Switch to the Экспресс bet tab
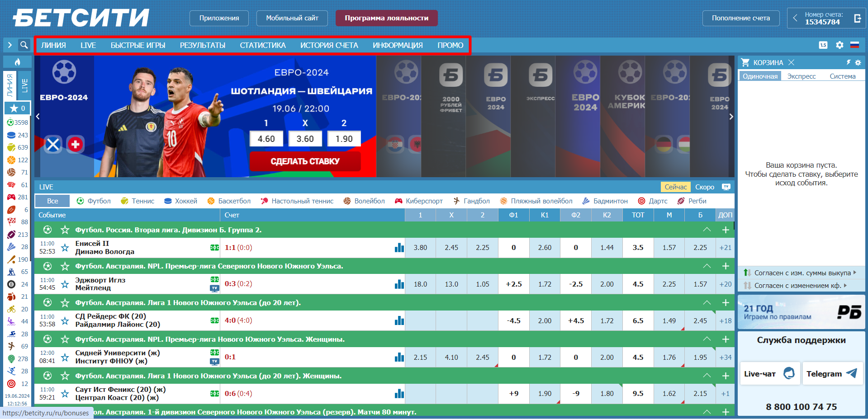This screenshot has width=868, height=419. coord(801,76)
